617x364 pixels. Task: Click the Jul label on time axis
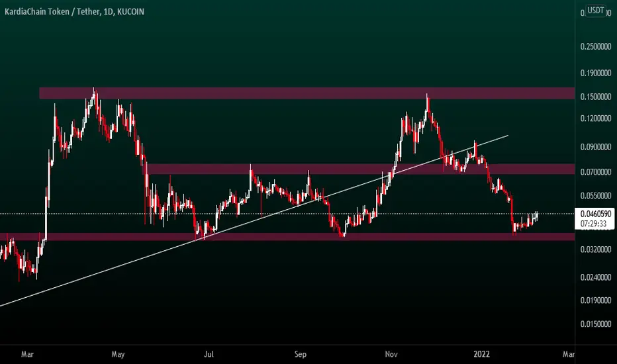[209, 354]
